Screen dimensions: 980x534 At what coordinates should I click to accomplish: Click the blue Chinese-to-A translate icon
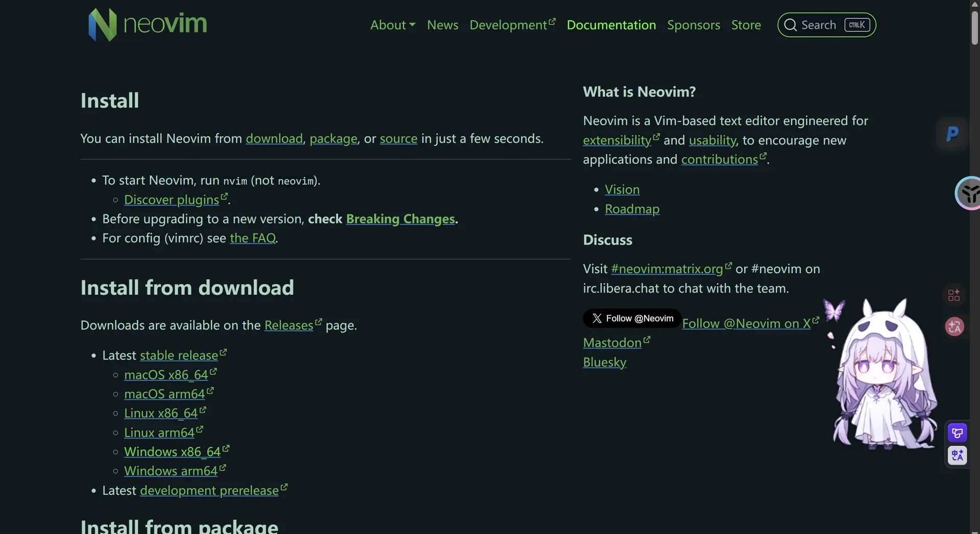pyautogui.click(x=957, y=455)
